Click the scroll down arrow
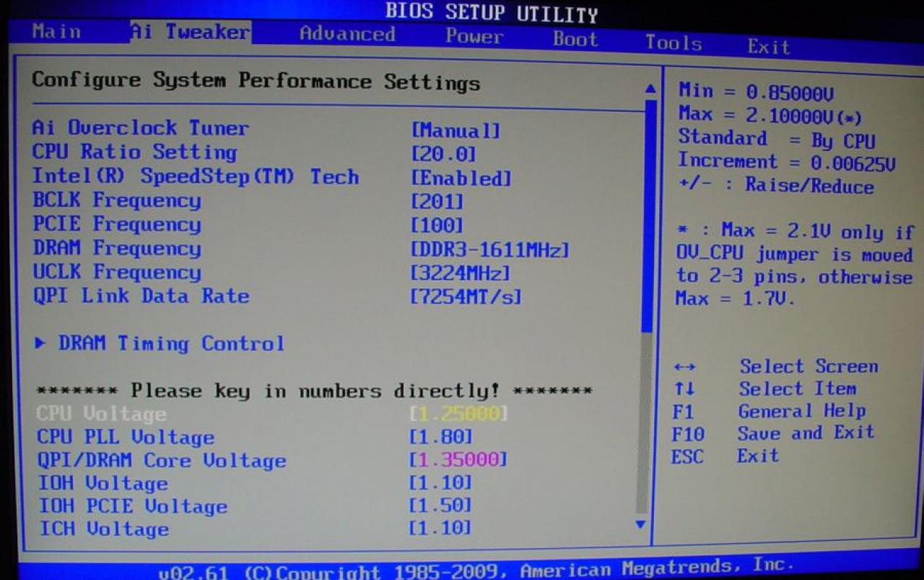Image resolution: width=924 pixels, height=580 pixels. [640, 524]
